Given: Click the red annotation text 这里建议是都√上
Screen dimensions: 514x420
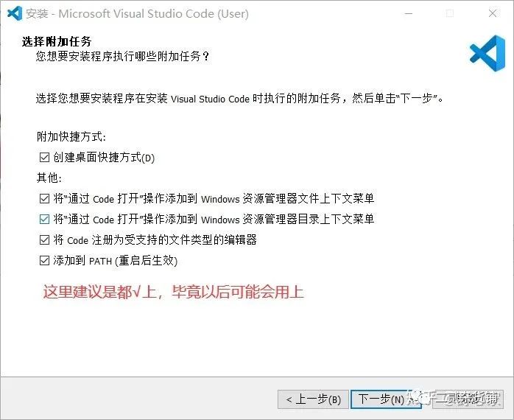Looking at the screenshot, I should click(x=99, y=292).
